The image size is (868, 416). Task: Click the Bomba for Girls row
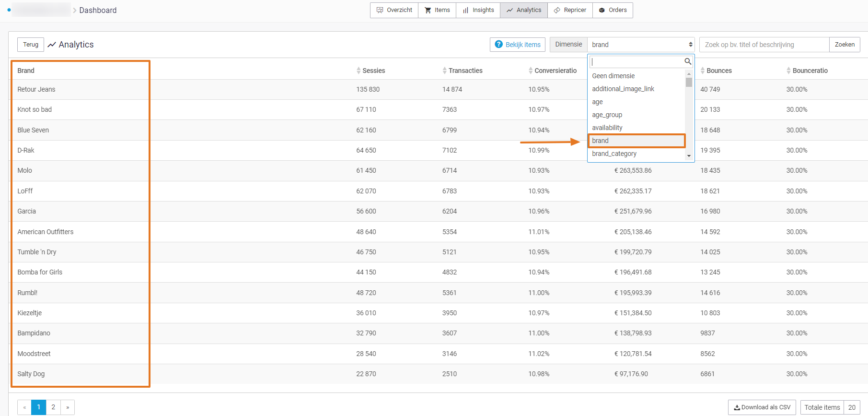point(438,272)
